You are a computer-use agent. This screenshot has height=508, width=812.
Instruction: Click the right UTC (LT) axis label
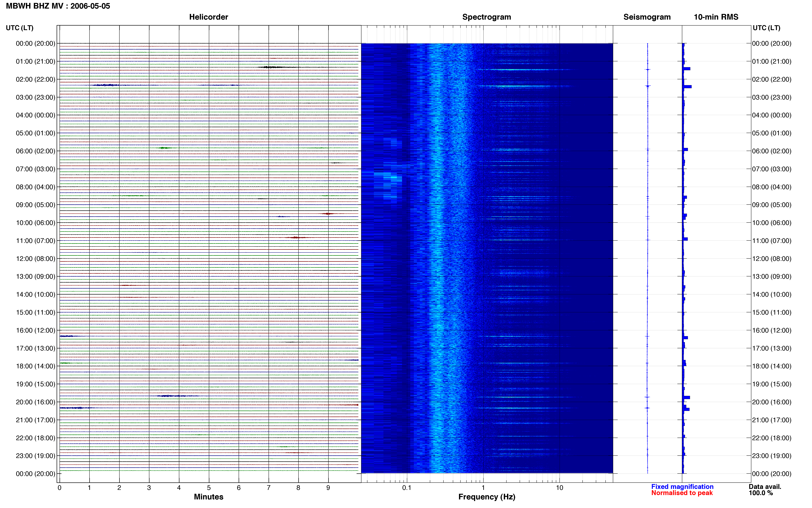766,28
